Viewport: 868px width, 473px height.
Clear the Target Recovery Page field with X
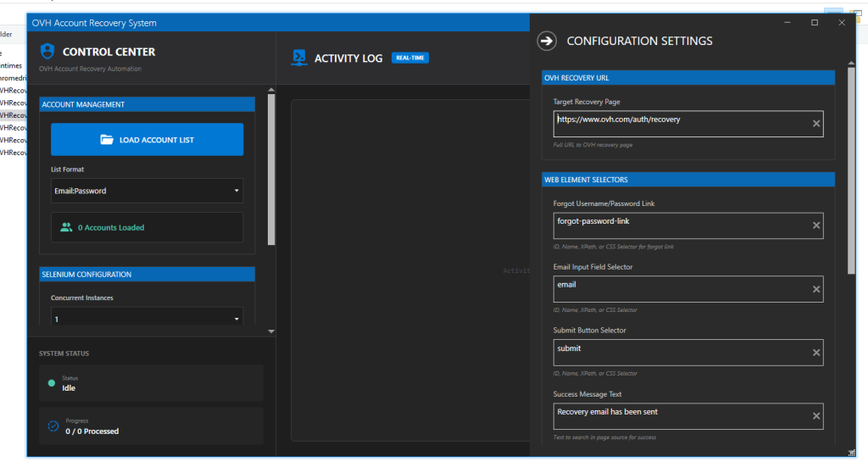[x=816, y=124]
